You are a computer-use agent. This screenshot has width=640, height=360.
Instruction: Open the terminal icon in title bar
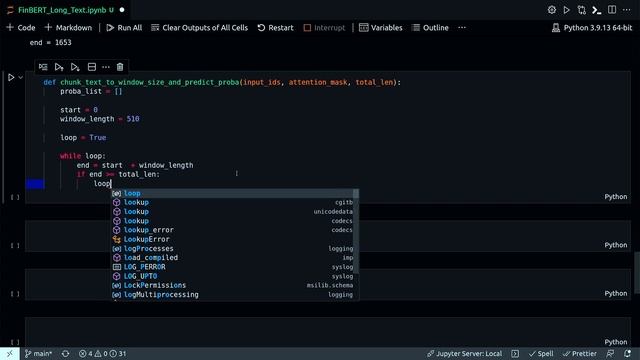597,10
